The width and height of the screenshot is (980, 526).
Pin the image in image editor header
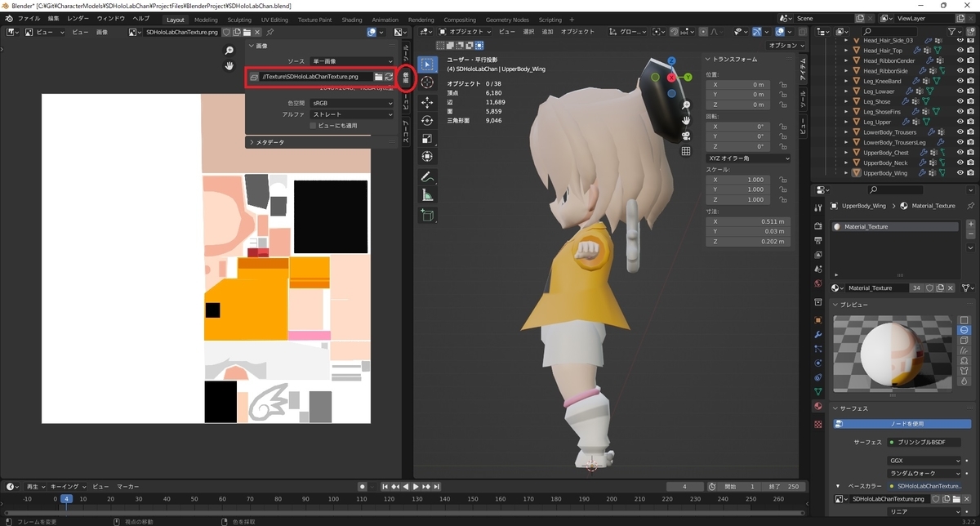[x=270, y=32]
